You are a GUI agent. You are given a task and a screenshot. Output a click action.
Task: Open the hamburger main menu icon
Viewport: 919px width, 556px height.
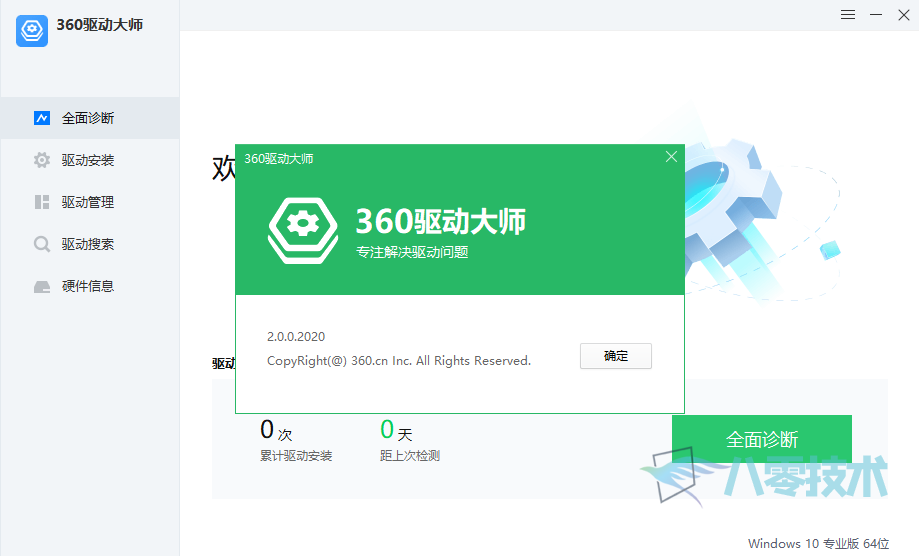[x=847, y=15]
